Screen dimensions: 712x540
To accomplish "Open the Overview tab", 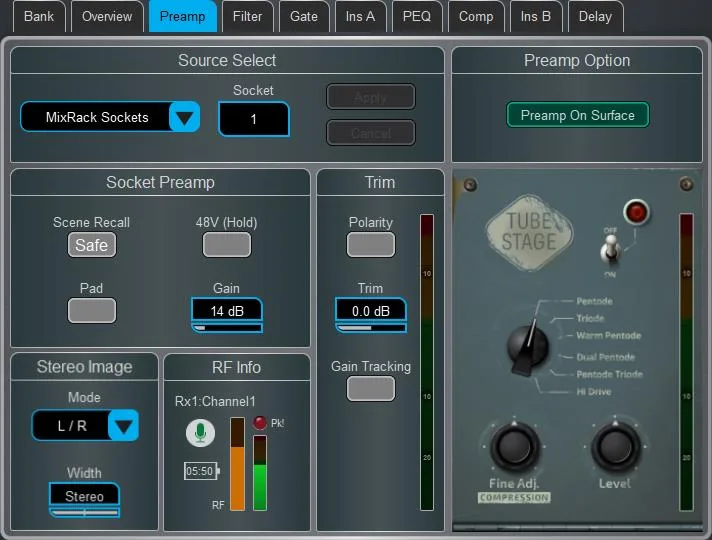I will click(x=107, y=16).
